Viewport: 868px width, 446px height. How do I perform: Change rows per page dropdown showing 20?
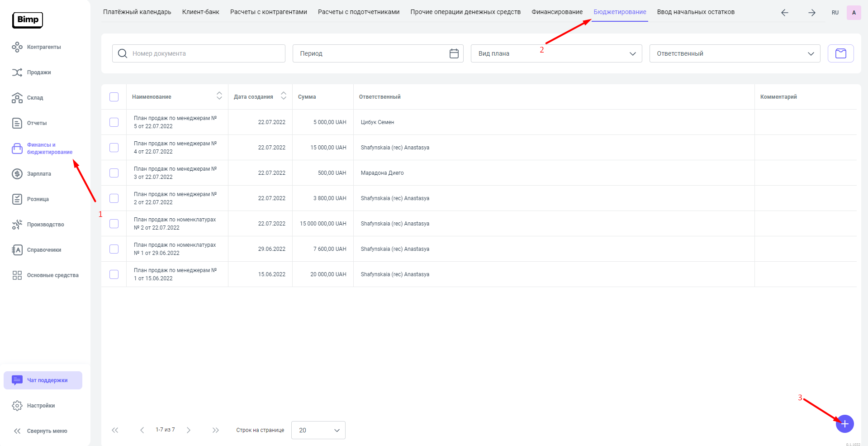tap(318, 430)
